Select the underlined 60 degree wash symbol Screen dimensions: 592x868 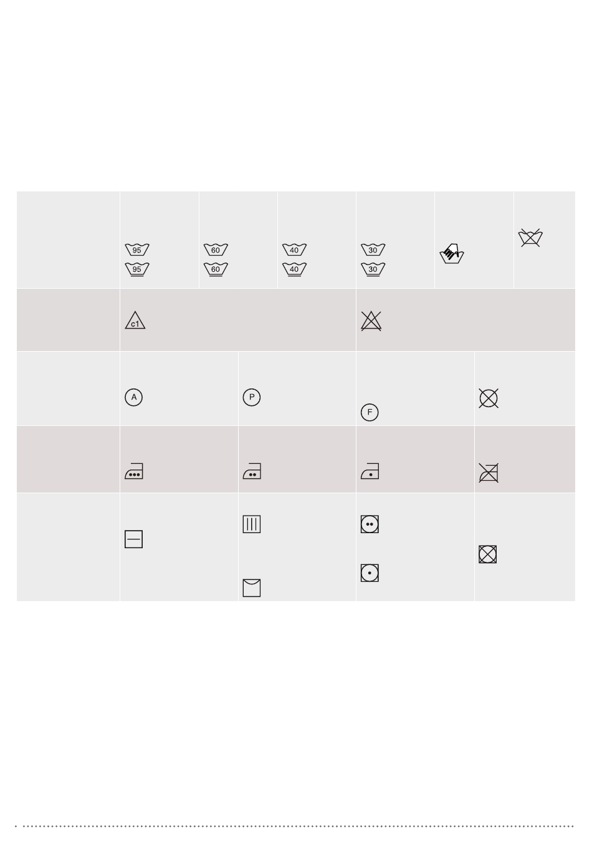pos(216,269)
